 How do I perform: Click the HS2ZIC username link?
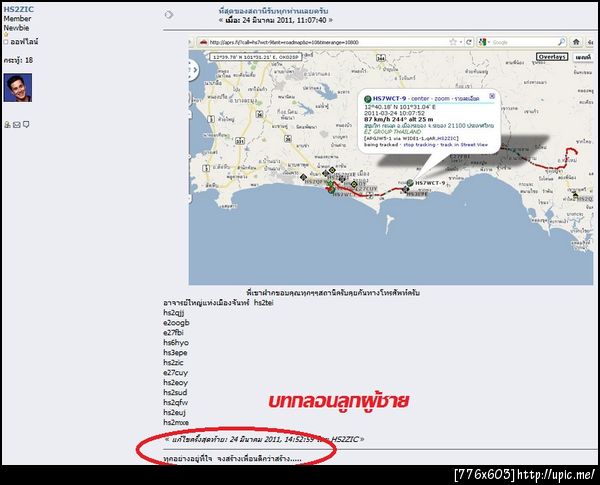[19, 9]
